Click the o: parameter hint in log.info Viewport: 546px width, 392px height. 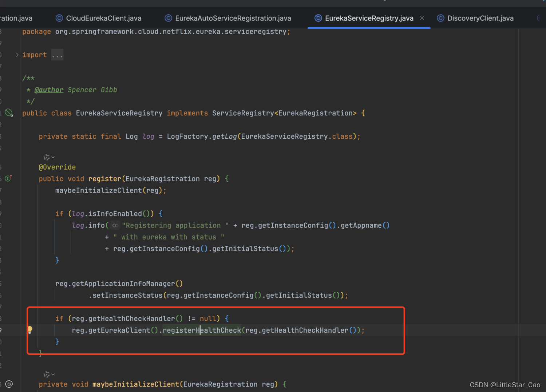click(115, 225)
